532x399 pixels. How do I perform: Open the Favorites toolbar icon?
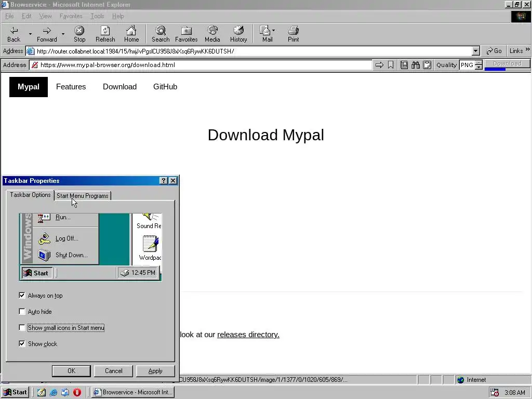pyautogui.click(x=187, y=31)
